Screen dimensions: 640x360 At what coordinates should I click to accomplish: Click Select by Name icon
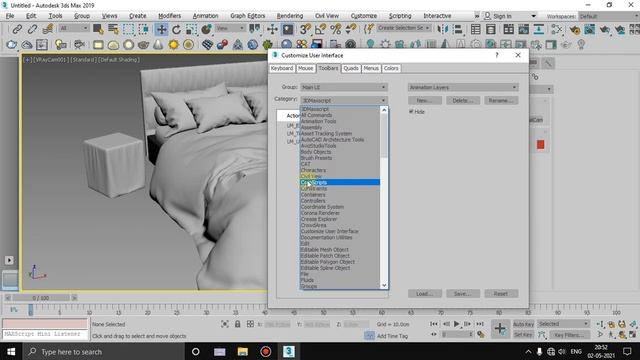point(113,29)
